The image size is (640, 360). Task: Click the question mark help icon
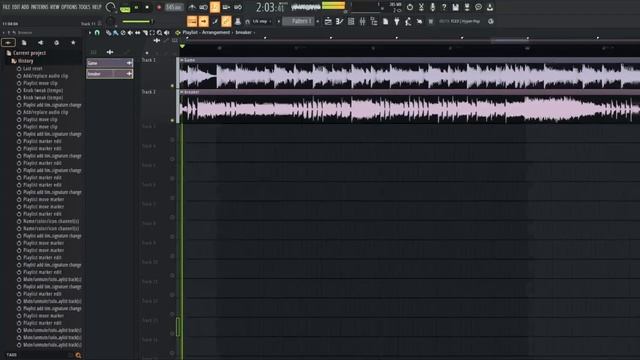(x=444, y=7)
